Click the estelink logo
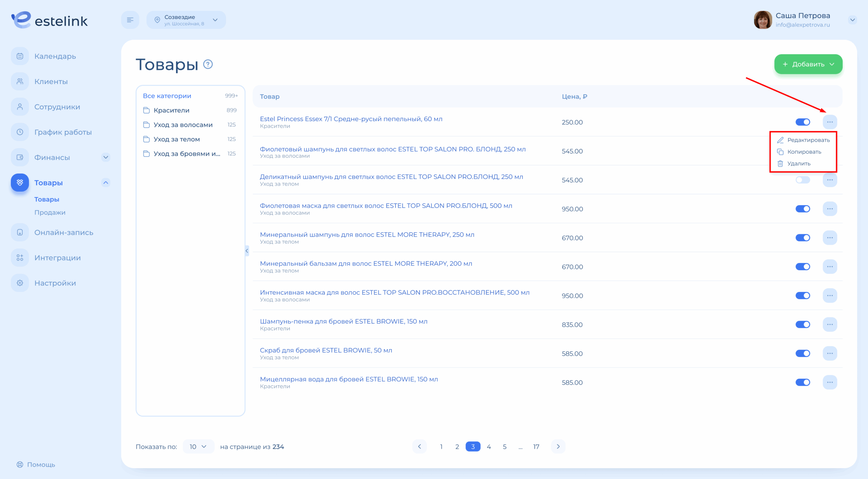 coord(50,20)
